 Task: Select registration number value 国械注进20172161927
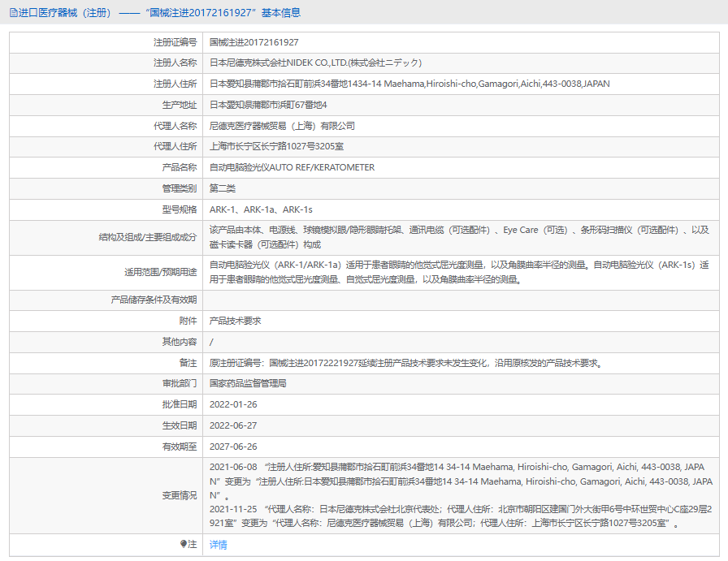point(254,42)
